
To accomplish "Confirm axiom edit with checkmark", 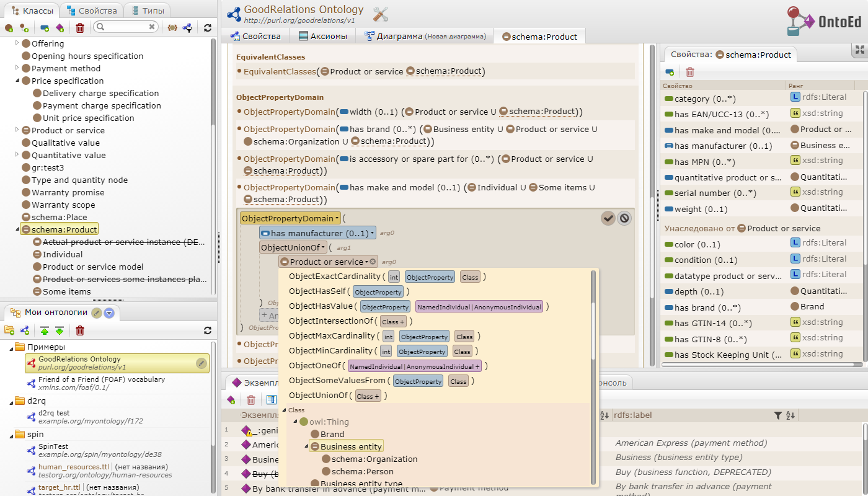I will [608, 218].
